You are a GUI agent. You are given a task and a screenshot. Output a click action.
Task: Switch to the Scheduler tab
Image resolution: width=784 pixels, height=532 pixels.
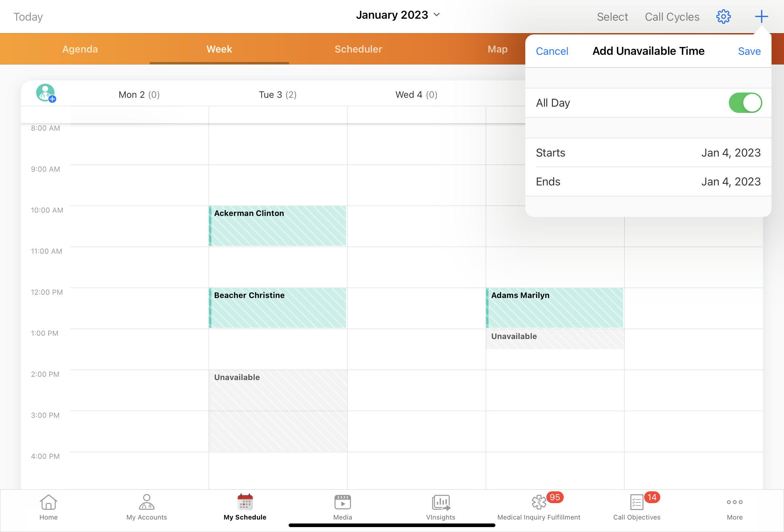358,49
